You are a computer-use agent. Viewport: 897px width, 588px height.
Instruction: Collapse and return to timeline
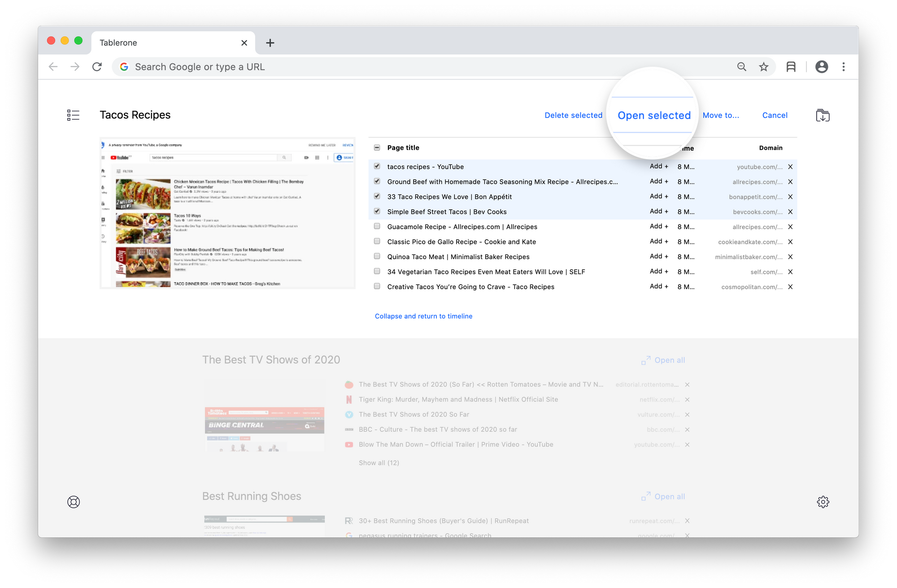423,316
